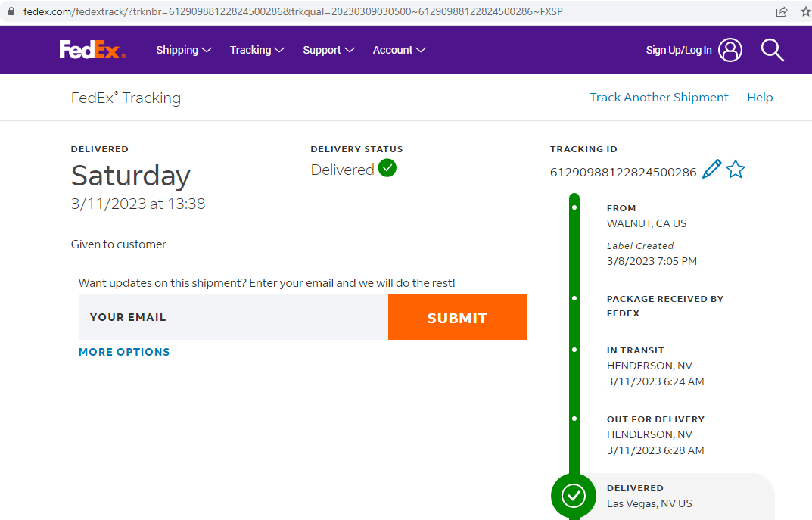812x520 pixels.
Task: Click Track Another Shipment link
Action: click(658, 97)
